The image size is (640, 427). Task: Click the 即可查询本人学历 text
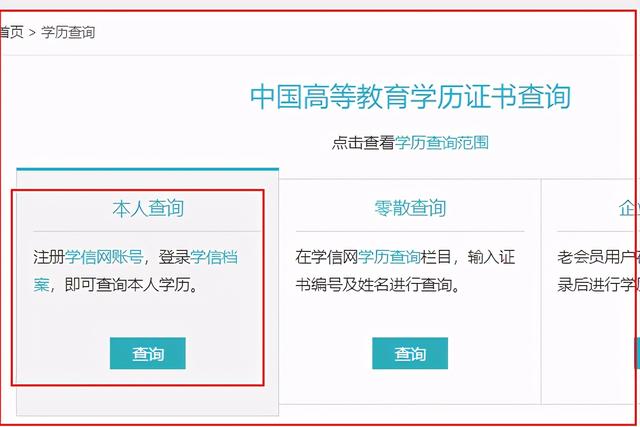tap(128, 285)
